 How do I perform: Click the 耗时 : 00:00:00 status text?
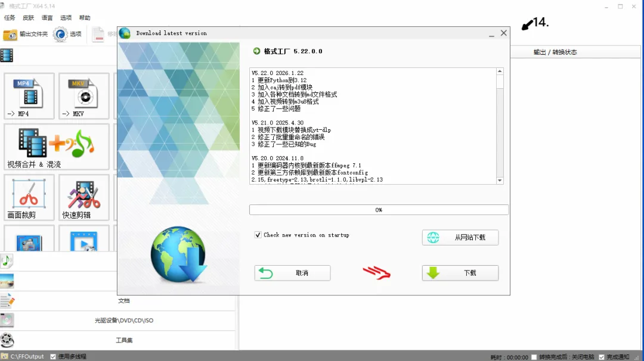509,357
